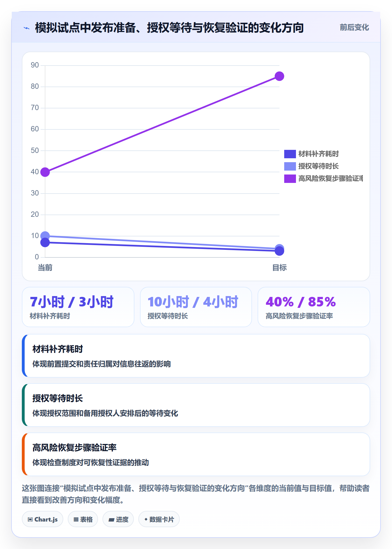Viewport: 392px width, 549px height.
Task: Click the 当前 x-axis label
Action: [x=45, y=268]
